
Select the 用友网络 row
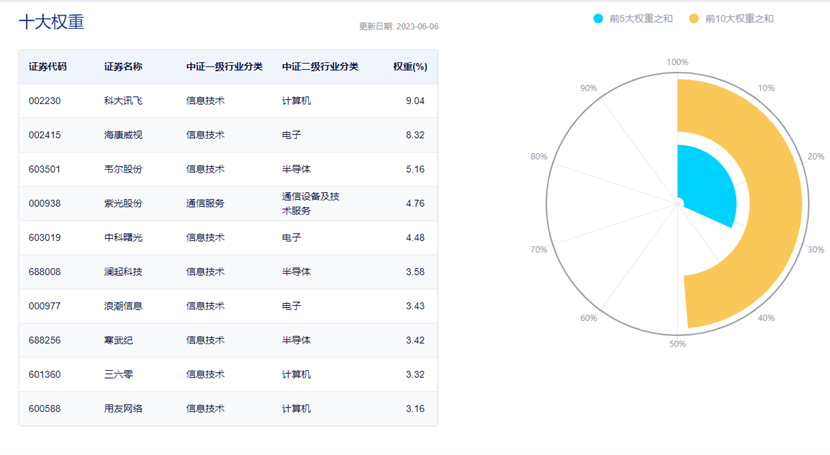(x=228, y=408)
